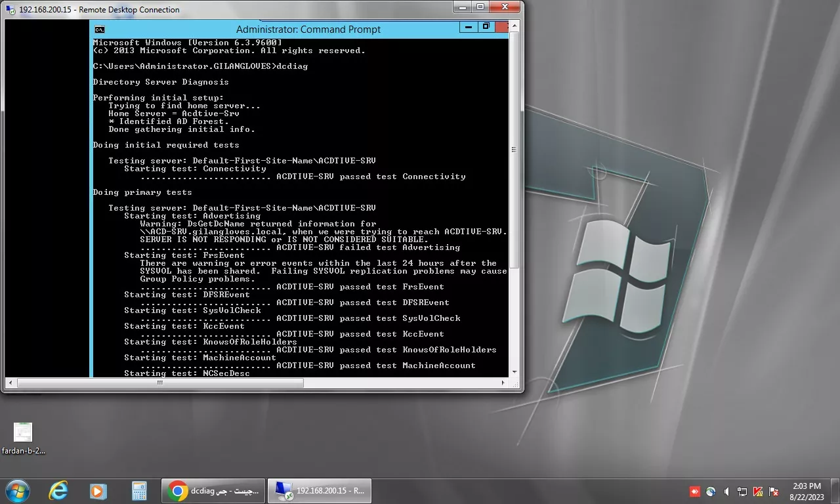Click the AnyDesk red tray icon

click(x=695, y=491)
